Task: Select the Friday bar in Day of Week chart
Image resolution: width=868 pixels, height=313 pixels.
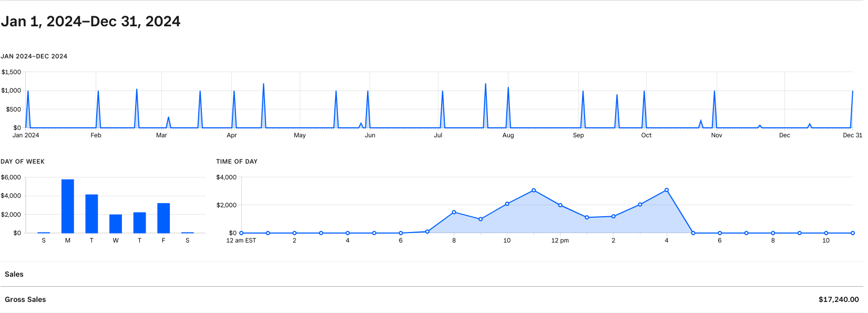Action: coord(164,218)
